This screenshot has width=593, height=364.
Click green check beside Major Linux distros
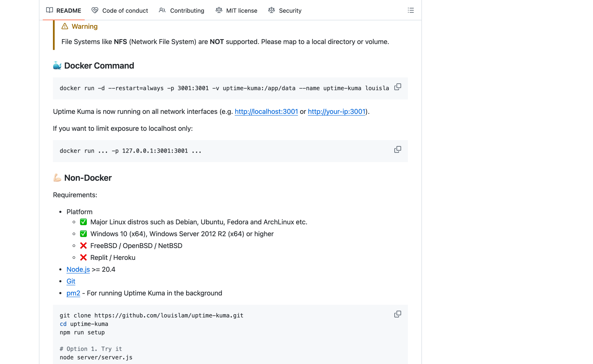(x=83, y=222)
